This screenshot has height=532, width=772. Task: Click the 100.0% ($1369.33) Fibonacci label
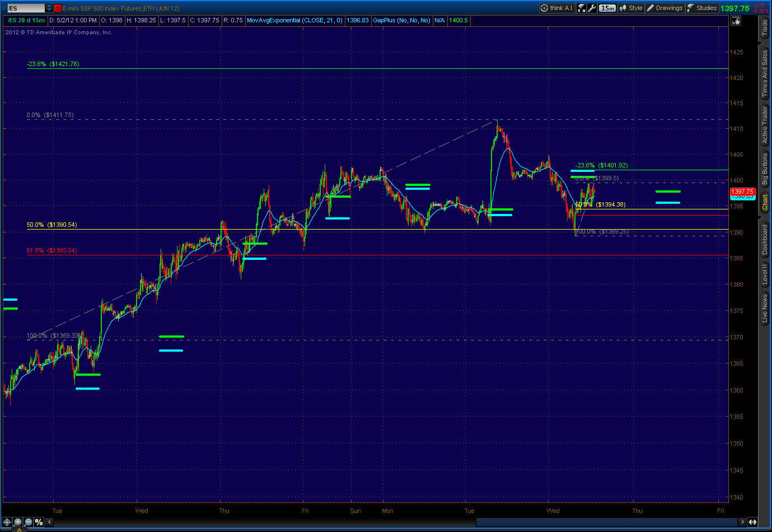(54, 335)
